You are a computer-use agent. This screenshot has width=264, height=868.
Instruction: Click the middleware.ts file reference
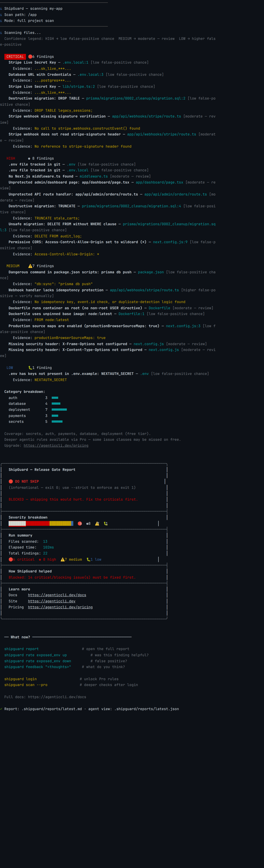pyautogui.click(x=94, y=176)
